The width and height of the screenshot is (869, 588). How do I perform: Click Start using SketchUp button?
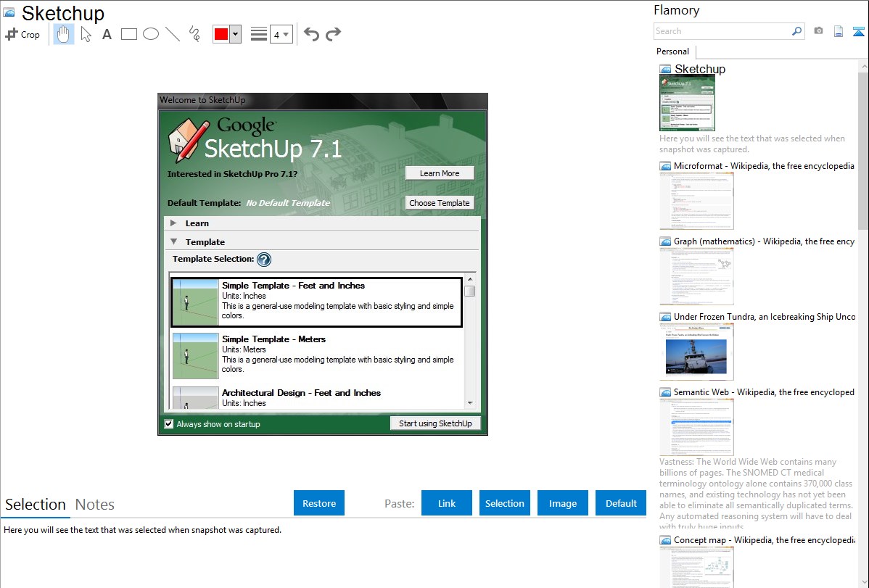click(435, 423)
